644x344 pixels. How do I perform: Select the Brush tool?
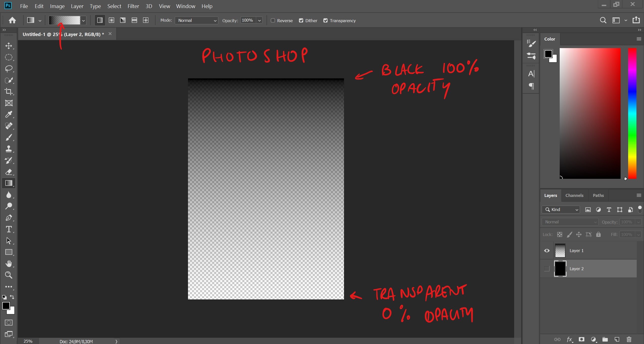pos(9,137)
